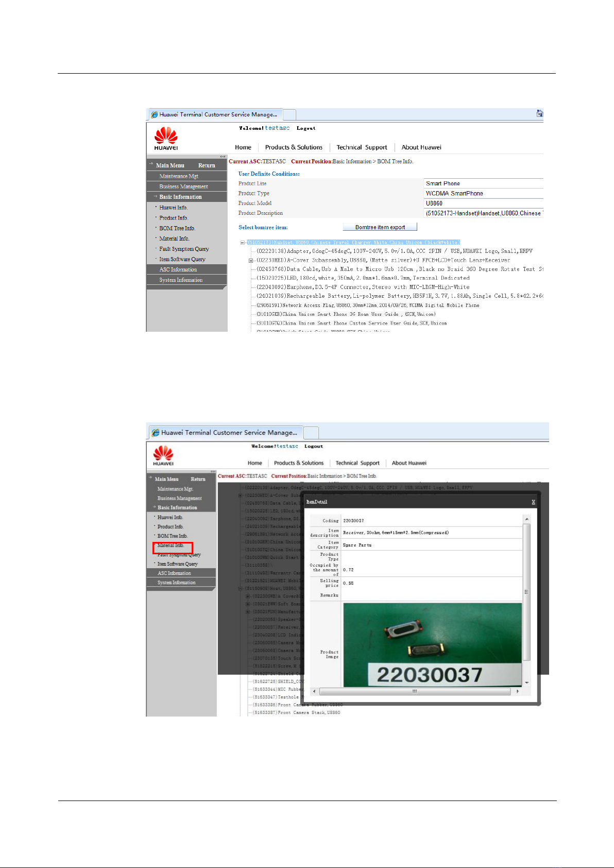Open Products & Solutions in the lower screenshot
Viewport: 614px width, 868px height.
tap(299, 463)
